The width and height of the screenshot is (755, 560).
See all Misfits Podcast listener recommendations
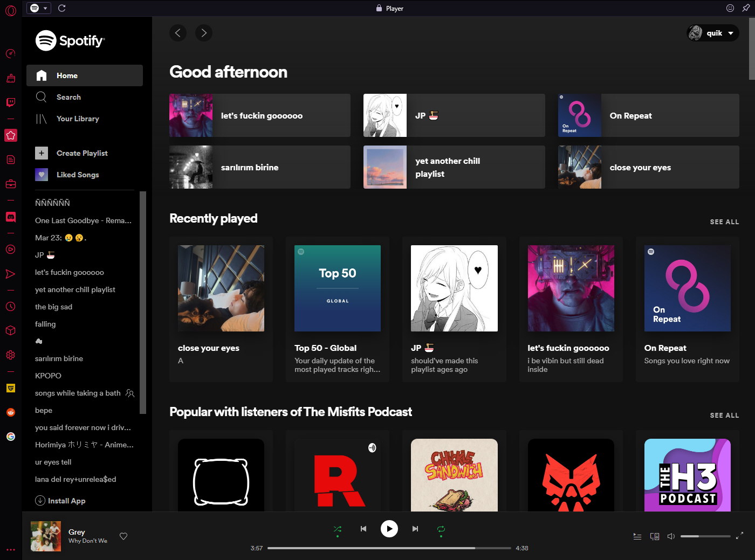(x=724, y=415)
